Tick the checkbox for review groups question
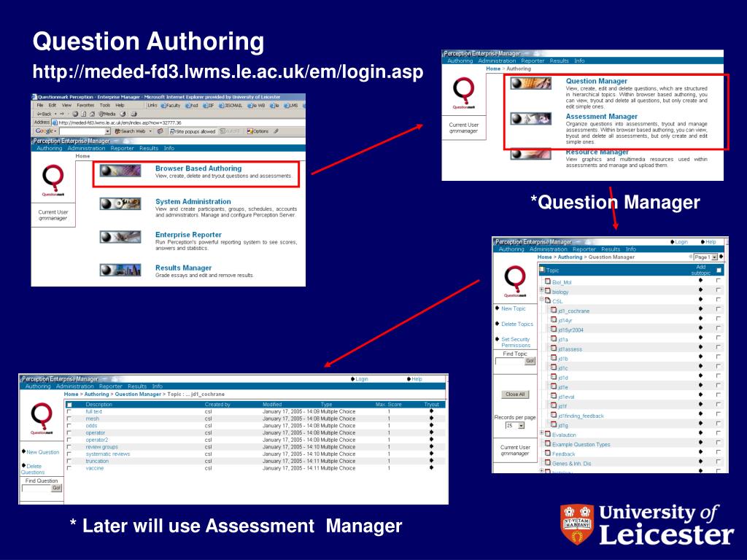 [69, 447]
